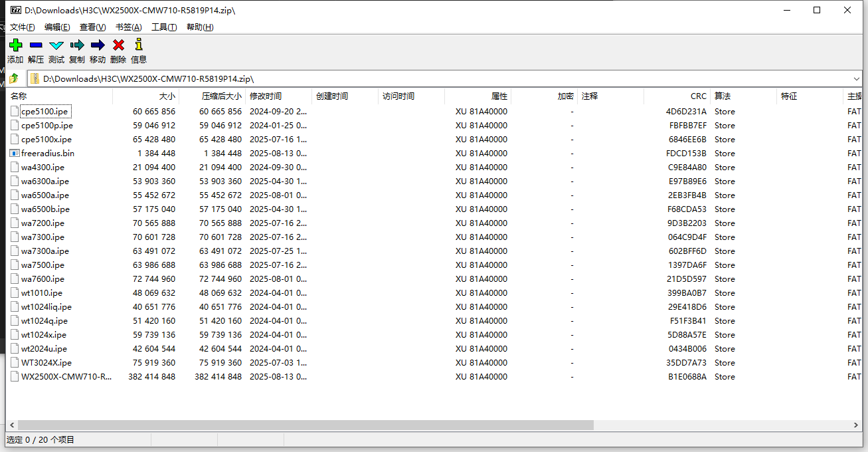
Task: Sort files by 修改时间 column header
Action: (x=266, y=96)
